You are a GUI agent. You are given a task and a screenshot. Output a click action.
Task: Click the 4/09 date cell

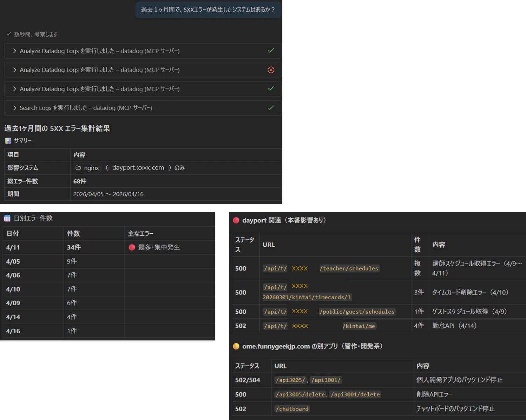(x=33, y=303)
